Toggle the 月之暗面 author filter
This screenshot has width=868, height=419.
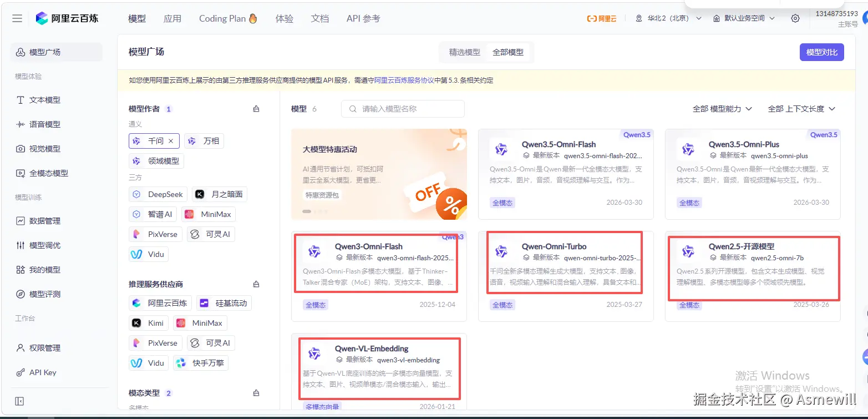[220, 194]
